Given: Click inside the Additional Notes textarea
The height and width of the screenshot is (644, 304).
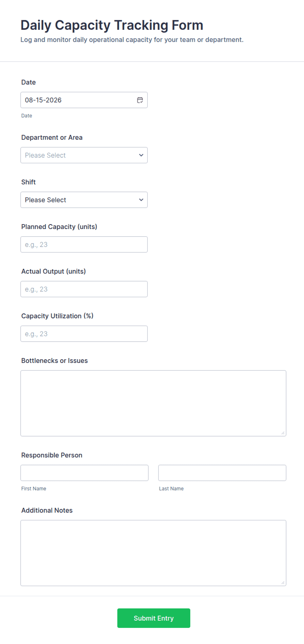Looking at the screenshot, I should coord(153,553).
